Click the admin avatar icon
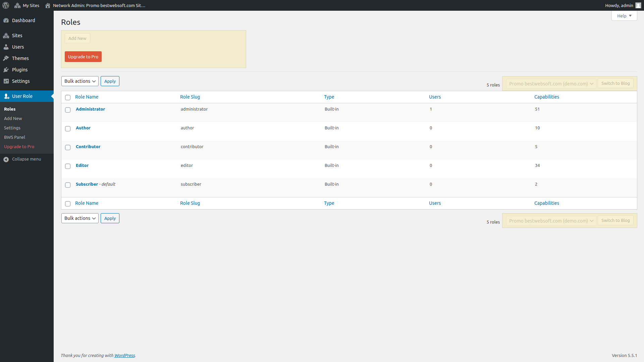The height and width of the screenshot is (362, 644). coord(638,5)
